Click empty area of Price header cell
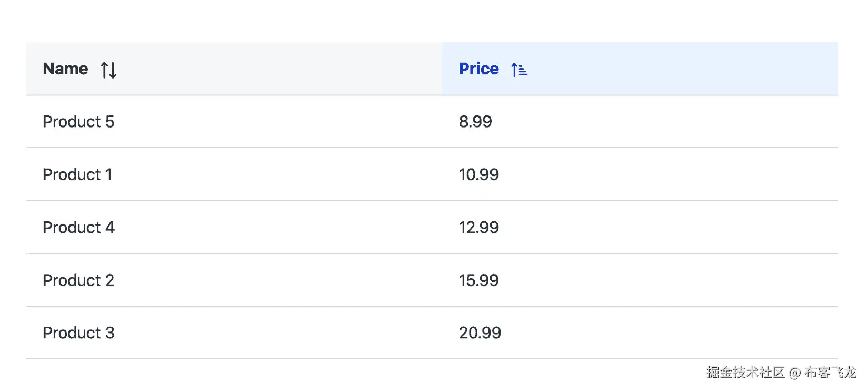The height and width of the screenshot is (391, 868). click(x=684, y=69)
